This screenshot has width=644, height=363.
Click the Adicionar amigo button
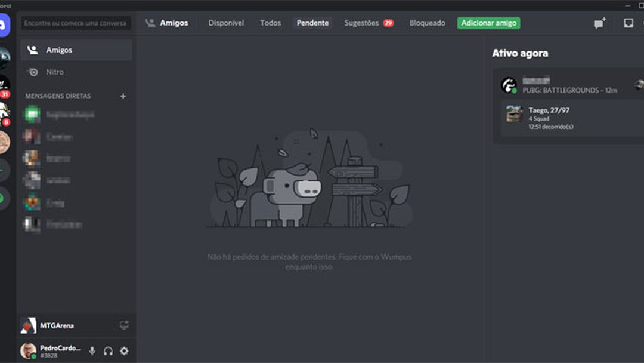click(x=489, y=23)
